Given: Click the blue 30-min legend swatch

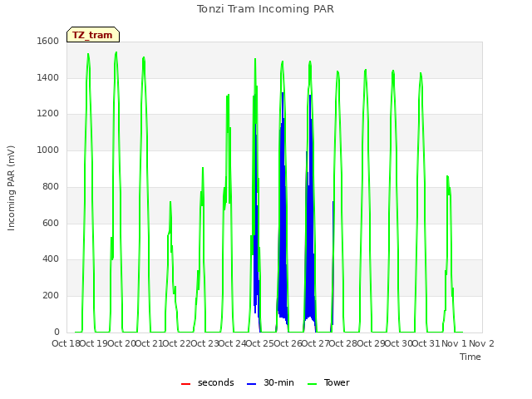Looking at the screenshot, I should tap(251, 384).
